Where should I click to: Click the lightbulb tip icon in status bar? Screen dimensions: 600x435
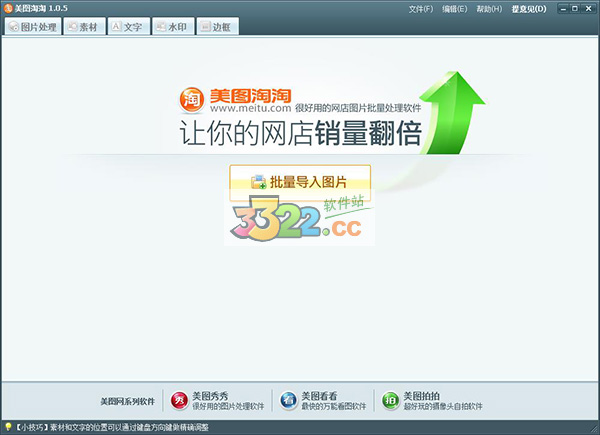coord(8,427)
